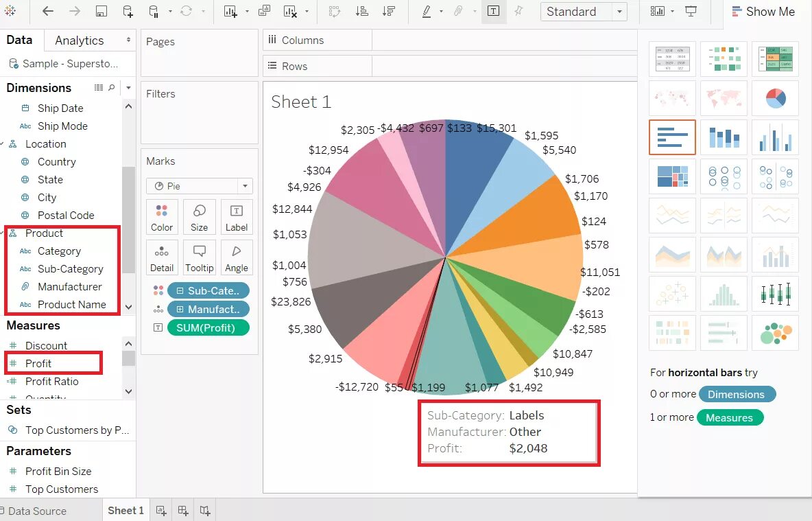
Task: Click the Clear Sheet icon
Action: point(291,12)
